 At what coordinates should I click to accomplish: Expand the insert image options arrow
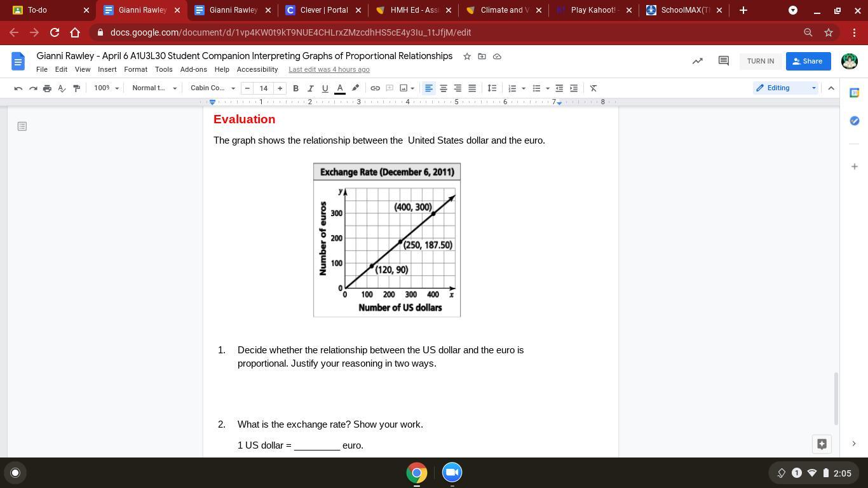[412, 88]
